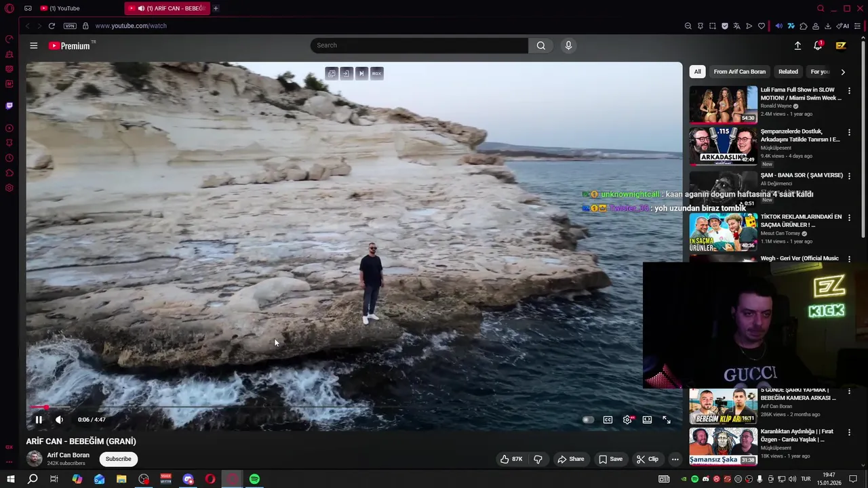This screenshot has width=868, height=488.
Task: Open the Arif Can Boran channel avatar
Action: click(34, 459)
